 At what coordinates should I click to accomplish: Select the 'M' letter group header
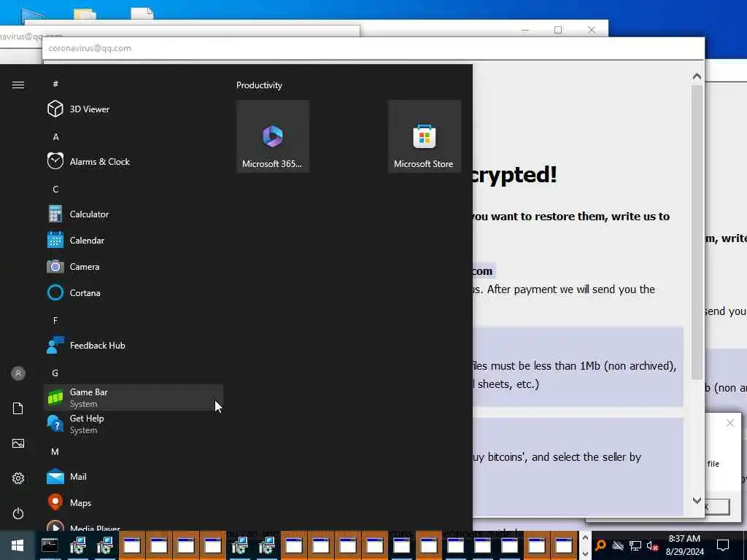click(55, 451)
